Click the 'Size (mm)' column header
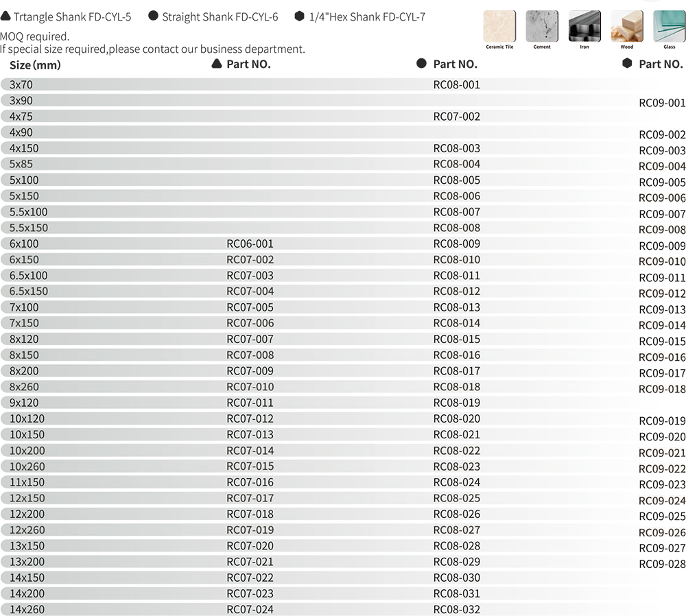 pos(35,65)
